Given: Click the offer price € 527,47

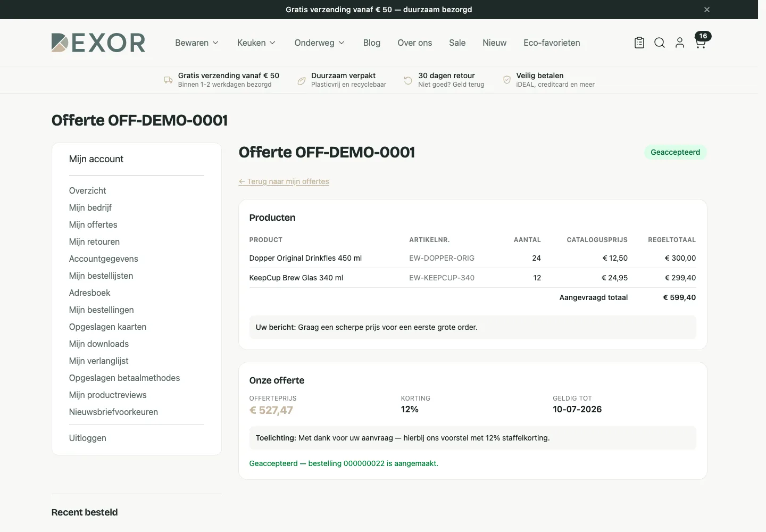Looking at the screenshot, I should pos(271,410).
